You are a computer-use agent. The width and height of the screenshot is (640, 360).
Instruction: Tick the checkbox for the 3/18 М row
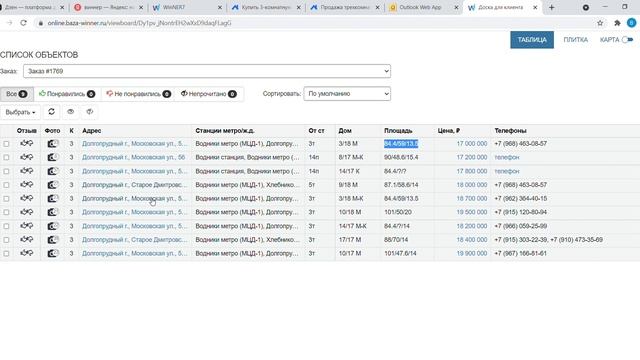point(6,144)
